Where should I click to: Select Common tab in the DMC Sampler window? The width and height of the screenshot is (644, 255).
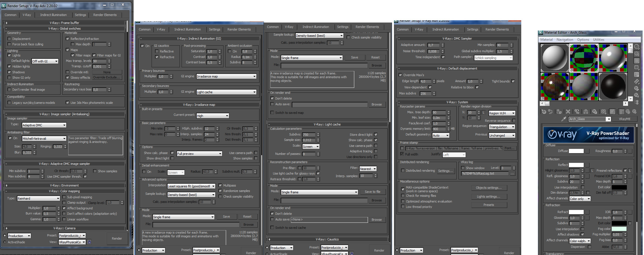[402, 29]
